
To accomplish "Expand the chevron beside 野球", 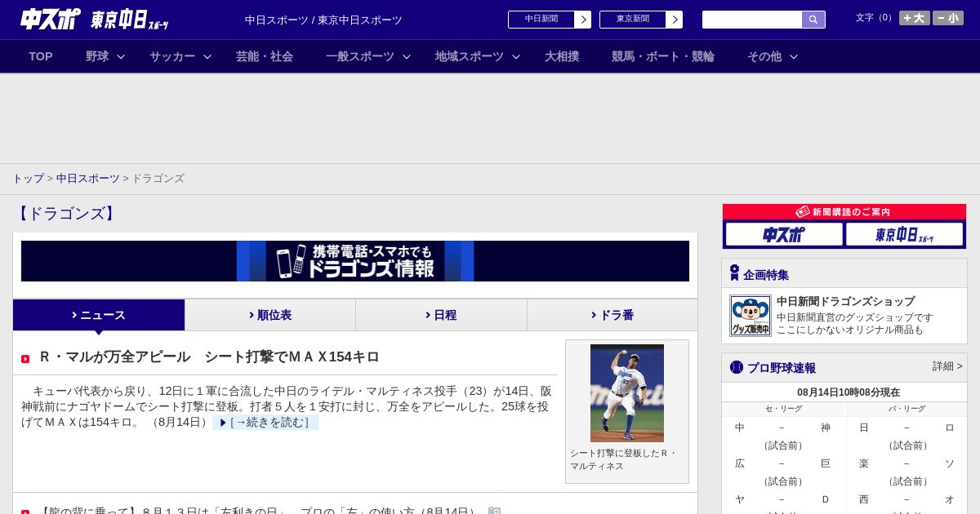I will pyautogui.click(x=121, y=56).
